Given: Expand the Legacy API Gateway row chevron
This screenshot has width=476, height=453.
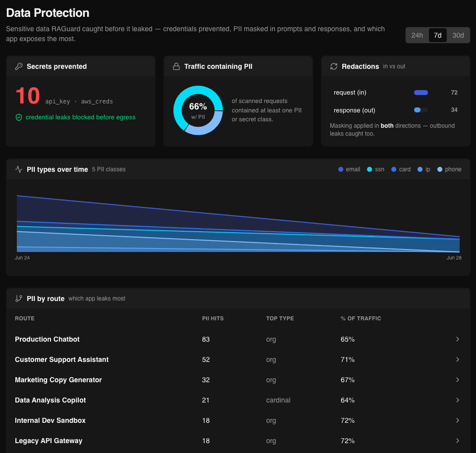Looking at the screenshot, I should pos(458,441).
